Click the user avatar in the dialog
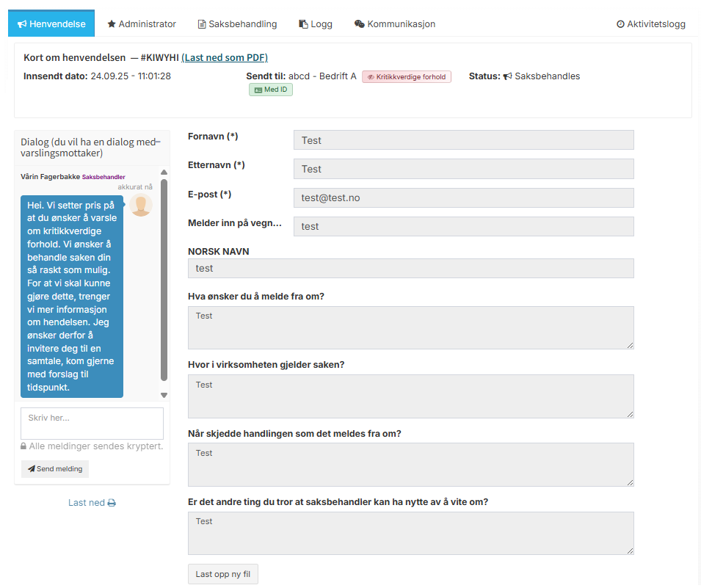This screenshot has height=588, width=701. tap(140, 206)
